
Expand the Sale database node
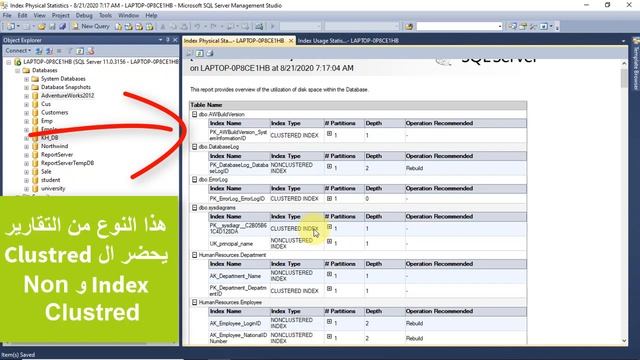coord(27,172)
